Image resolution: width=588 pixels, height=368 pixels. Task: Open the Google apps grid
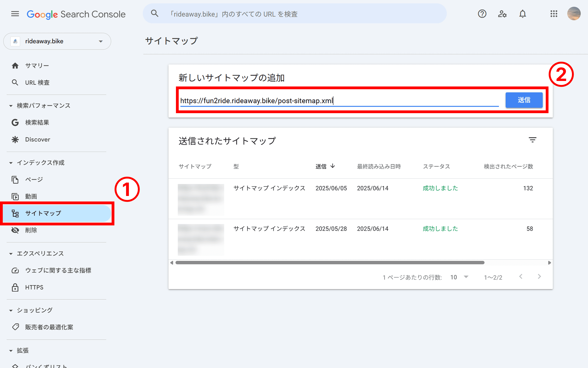click(554, 14)
